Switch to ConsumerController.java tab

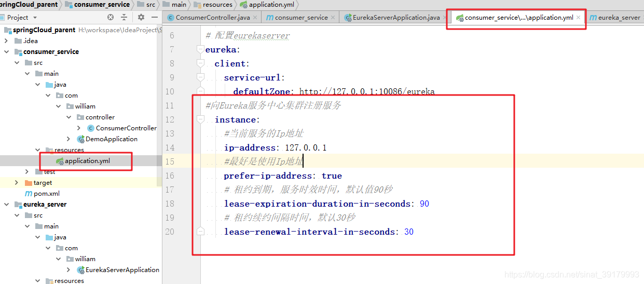coord(212,18)
